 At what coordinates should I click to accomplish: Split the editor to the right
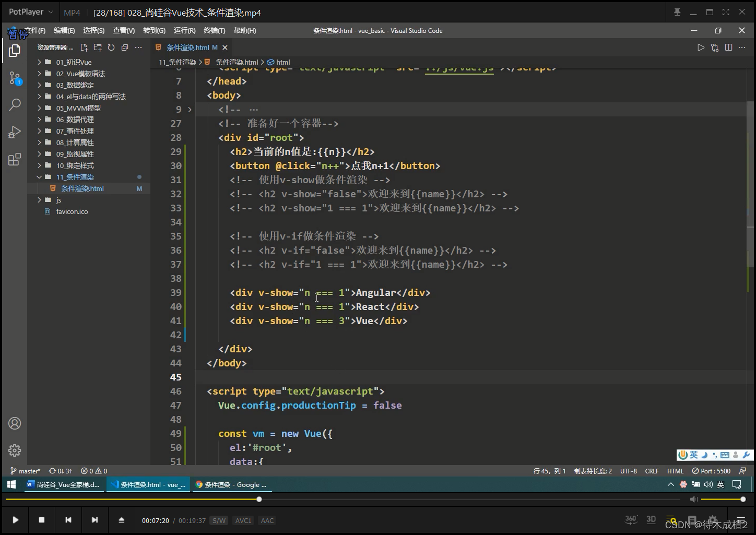coord(728,47)
